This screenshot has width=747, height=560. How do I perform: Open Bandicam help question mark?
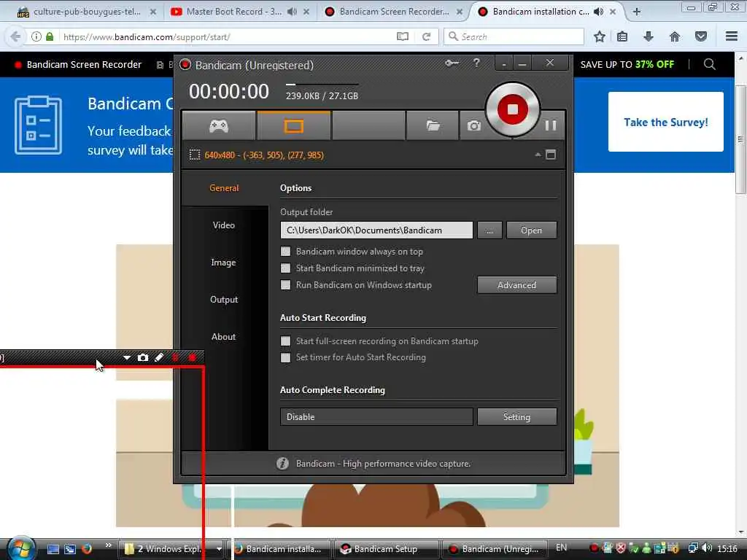coord(476,63)
